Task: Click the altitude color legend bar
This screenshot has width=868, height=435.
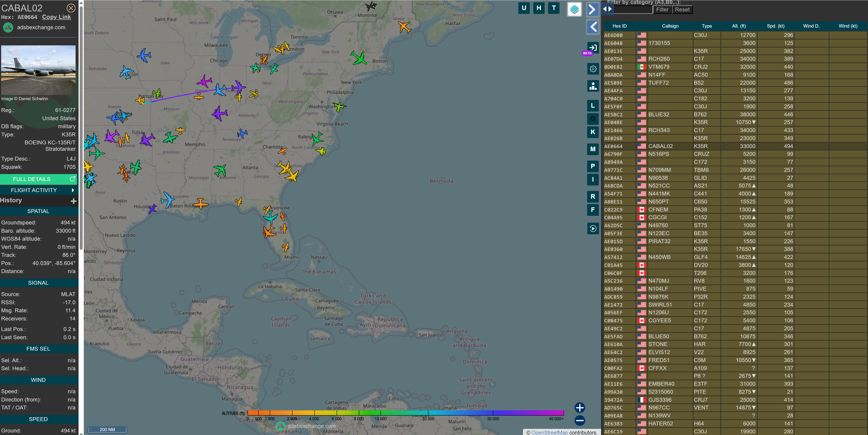Action: (x=405, y=413)
